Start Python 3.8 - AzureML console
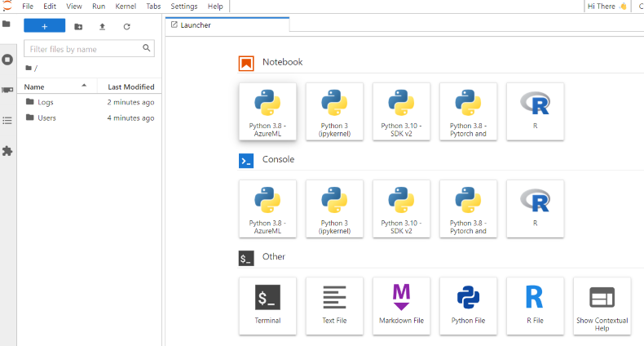The width and height of the screenshot is (644, 346). tap(267, 208)
